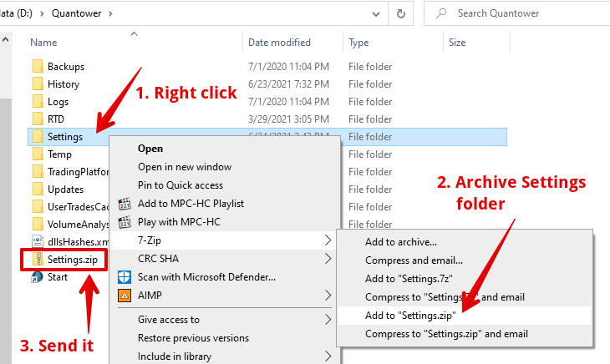610x364 pixels.
Task: Expand the 7-Zip submenu arrow
Action: click(x=328, y=240)
